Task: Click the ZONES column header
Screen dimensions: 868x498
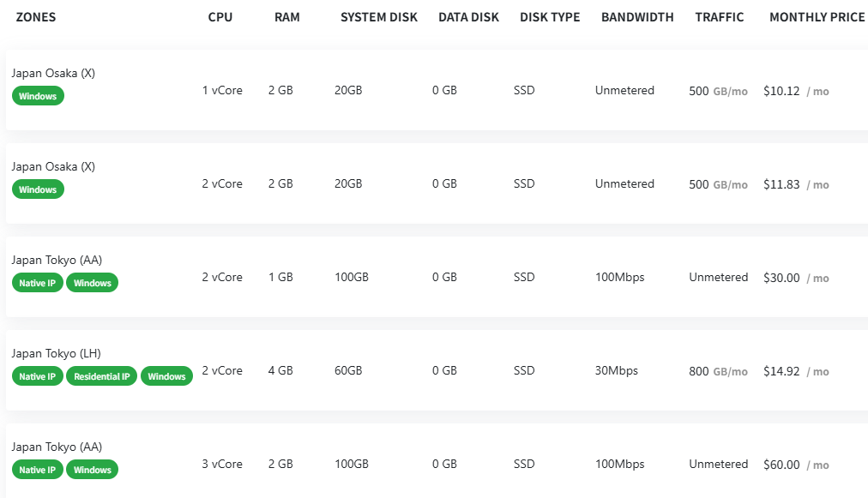Action: (36, 17)
